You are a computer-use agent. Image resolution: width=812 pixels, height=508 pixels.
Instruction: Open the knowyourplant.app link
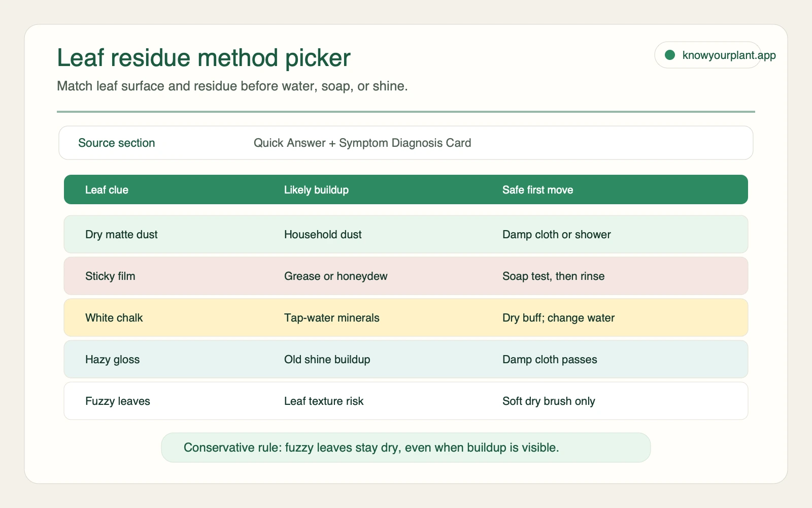pos(729,55)
